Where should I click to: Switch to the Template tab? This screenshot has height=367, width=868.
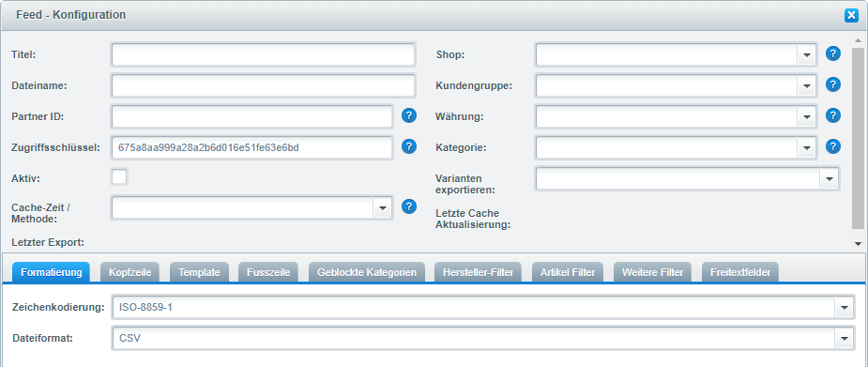[x=199, y=272]
